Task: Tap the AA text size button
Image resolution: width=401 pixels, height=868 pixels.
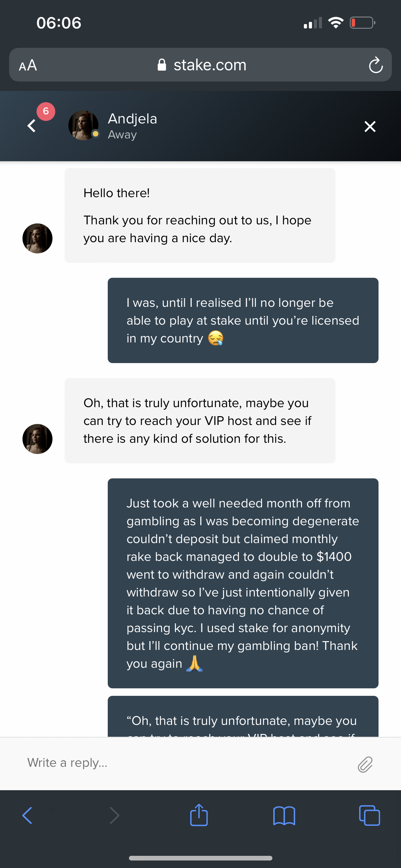Action: 28,65
